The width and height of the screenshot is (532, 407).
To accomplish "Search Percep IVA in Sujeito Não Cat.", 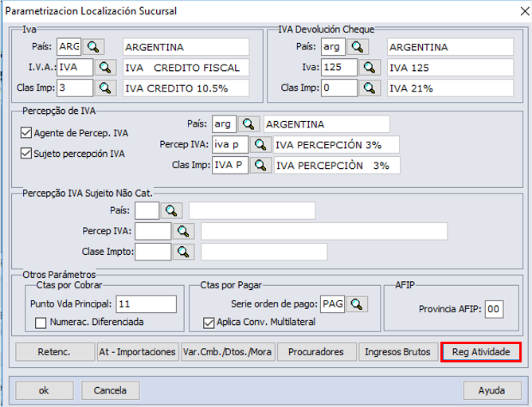I will coord(183,231).
